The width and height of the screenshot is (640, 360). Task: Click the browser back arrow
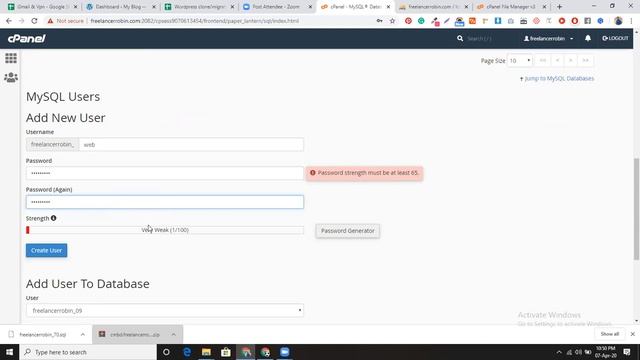[9, 21]
